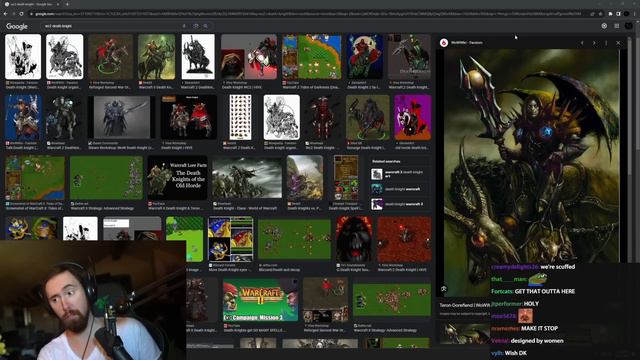Show previous image in preview panel

(582, 42)
